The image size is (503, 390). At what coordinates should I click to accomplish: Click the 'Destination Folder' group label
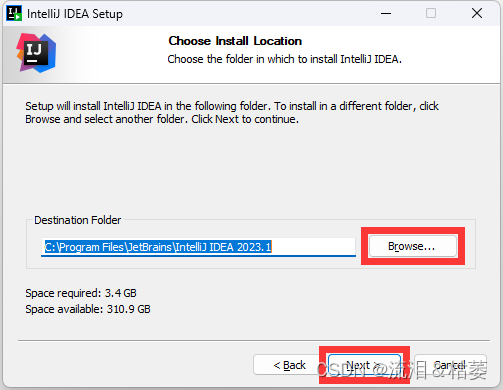pyautogui.click(x=78, y=220)
